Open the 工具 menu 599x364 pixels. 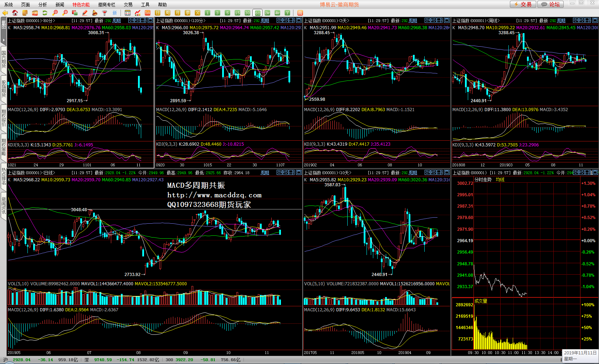pyautogui.click(x=145, y=5)
